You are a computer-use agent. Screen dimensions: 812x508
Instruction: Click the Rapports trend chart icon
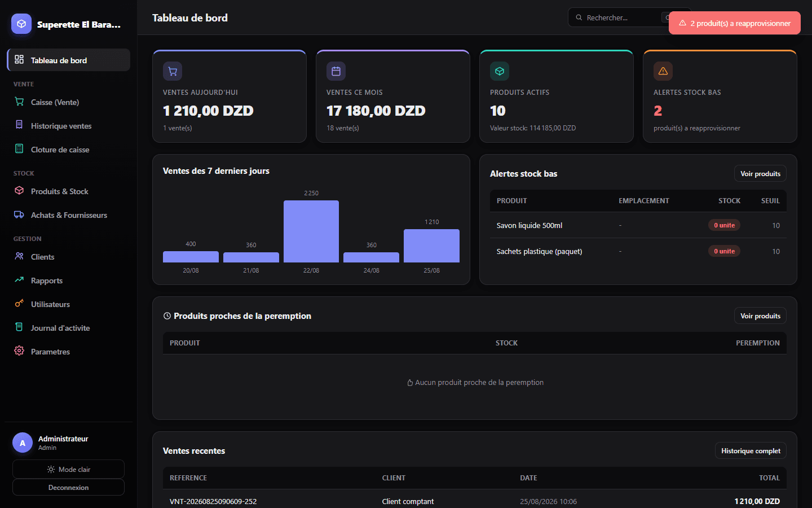click(x=19, y=279)
